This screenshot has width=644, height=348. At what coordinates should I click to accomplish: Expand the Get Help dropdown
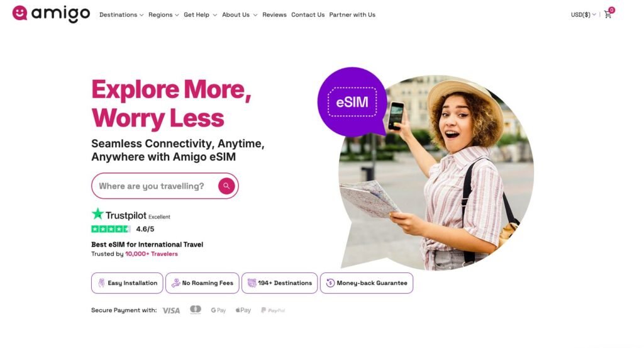[x=200, y=15]
